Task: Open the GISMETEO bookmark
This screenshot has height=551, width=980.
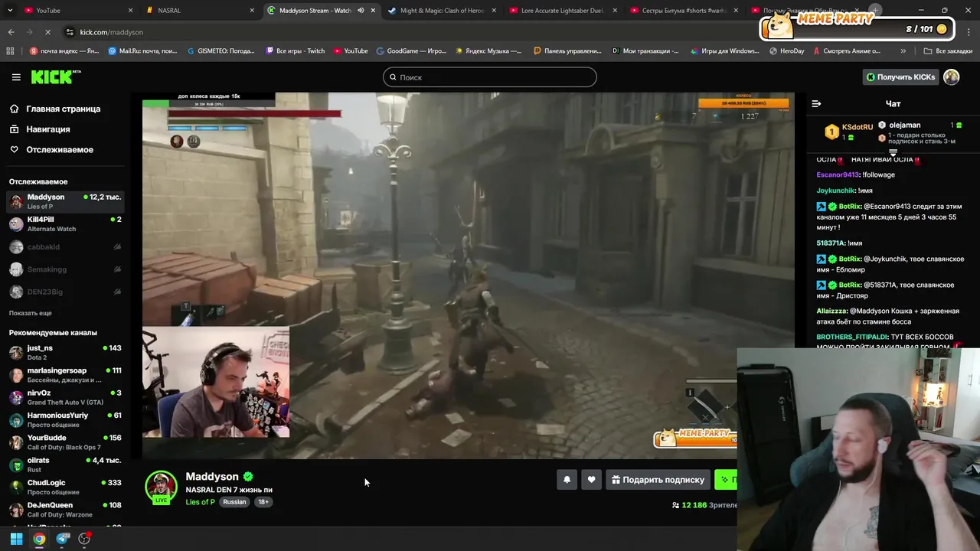Action: 220,51
